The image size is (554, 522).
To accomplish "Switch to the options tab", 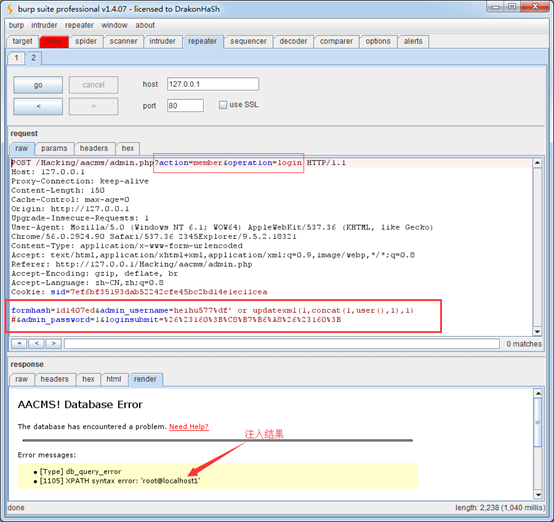I will tap(378, 41).
